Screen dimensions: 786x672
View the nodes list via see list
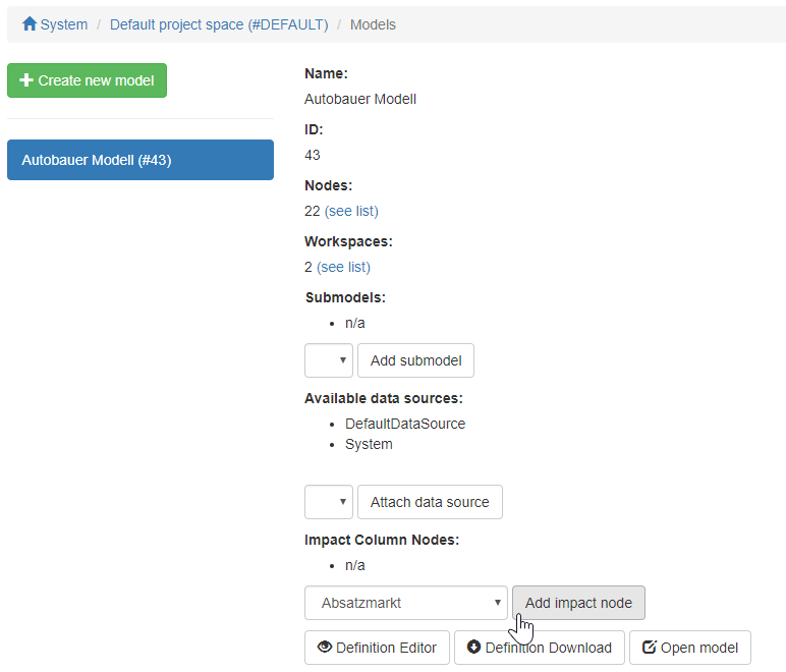(351, 211)
